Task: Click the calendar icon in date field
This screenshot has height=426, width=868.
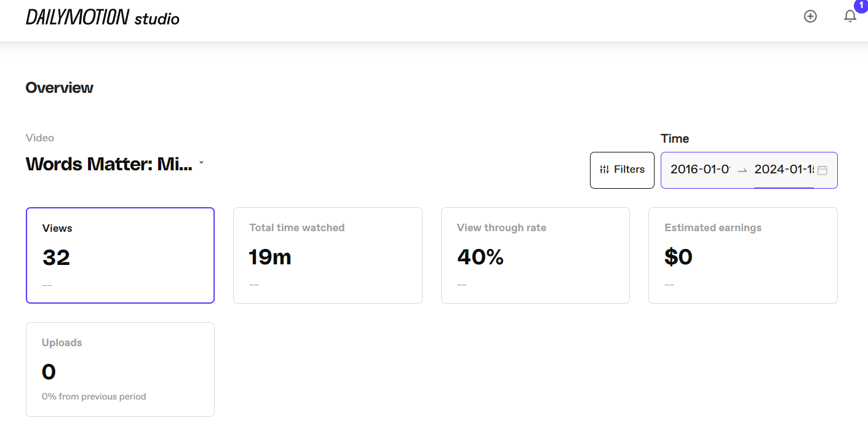Action: (x=822, y=170)
